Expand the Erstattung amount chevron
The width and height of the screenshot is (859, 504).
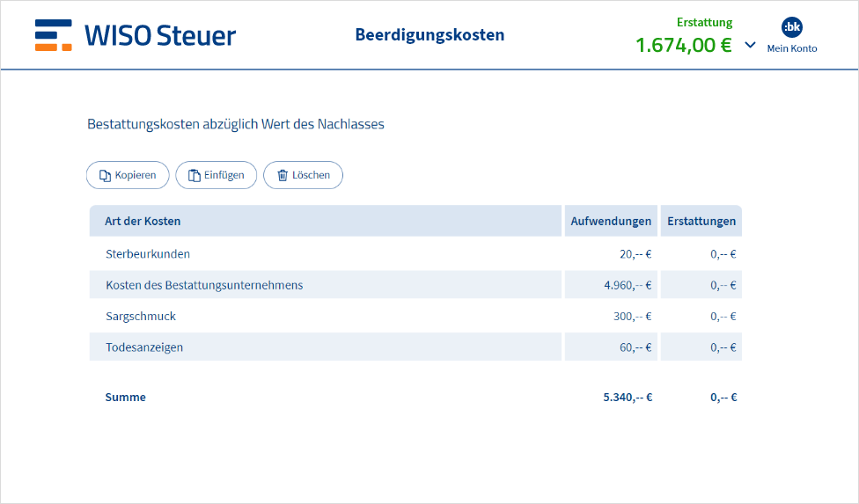point(750,45)
